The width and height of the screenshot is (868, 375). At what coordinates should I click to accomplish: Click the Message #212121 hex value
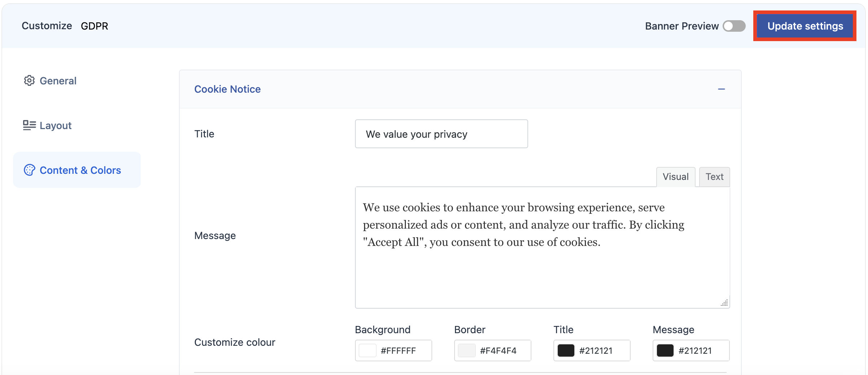click(x=695, y=351)
